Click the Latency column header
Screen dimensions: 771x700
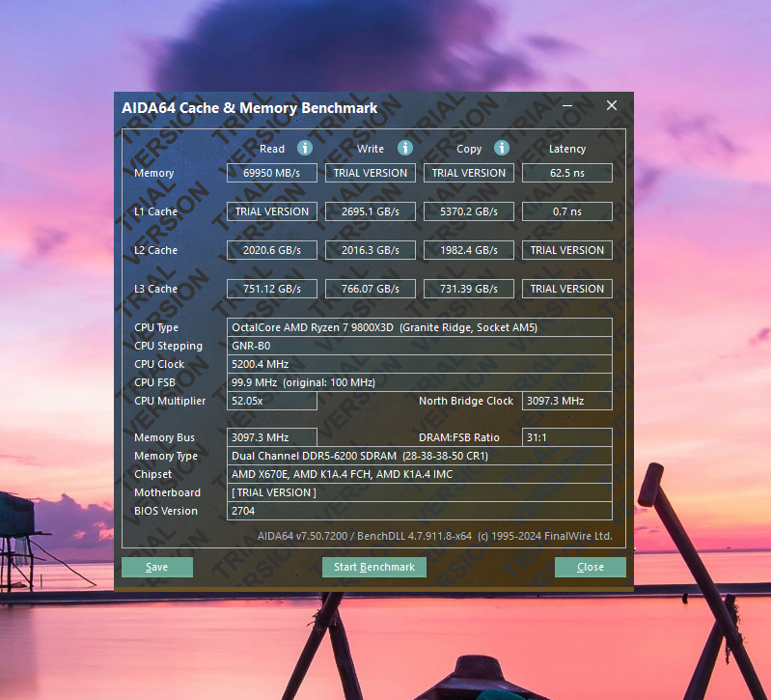coord(567,149)
